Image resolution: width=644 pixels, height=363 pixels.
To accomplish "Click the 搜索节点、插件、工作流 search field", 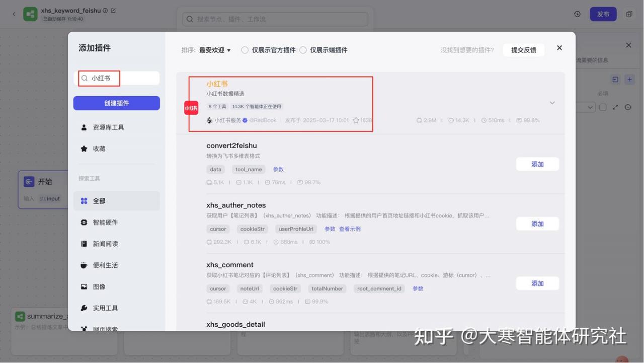I will (x=275, y=19).
